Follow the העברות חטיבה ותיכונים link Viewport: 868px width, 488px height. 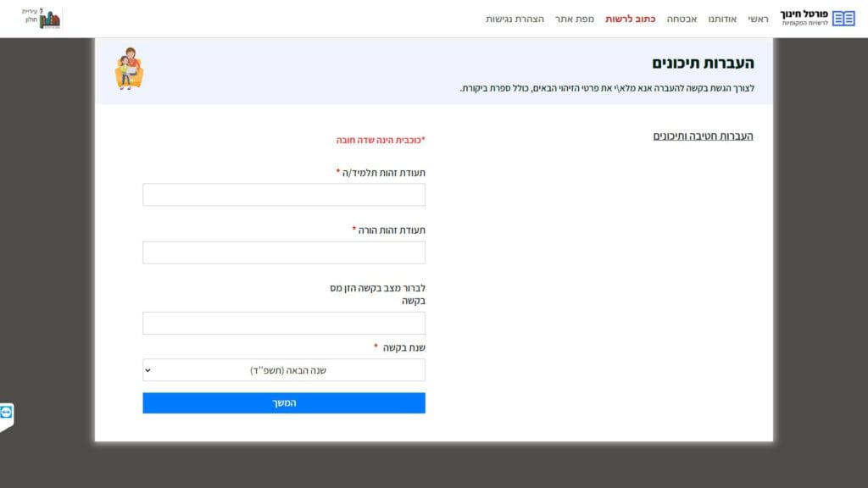(x=703, y=136)
